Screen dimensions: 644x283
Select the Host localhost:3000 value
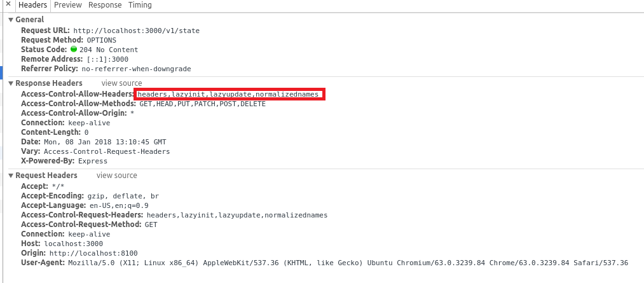tap(74, 244)
